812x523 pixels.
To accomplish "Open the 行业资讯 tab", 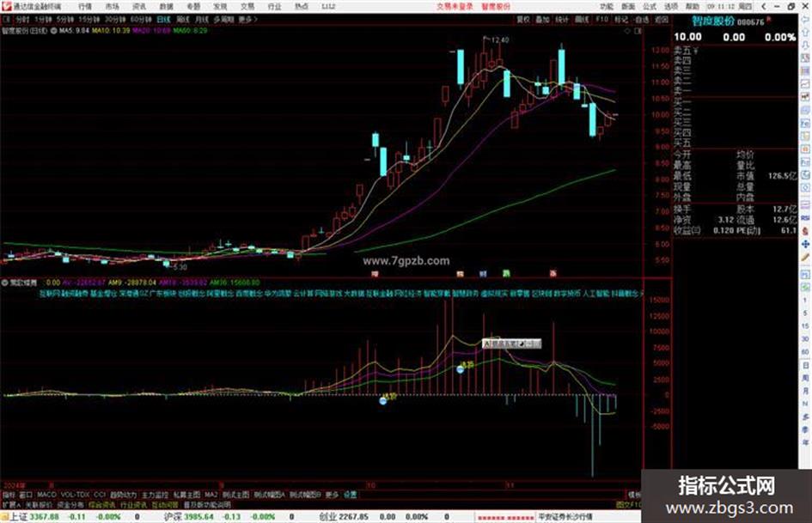I will tap(133, 504).
